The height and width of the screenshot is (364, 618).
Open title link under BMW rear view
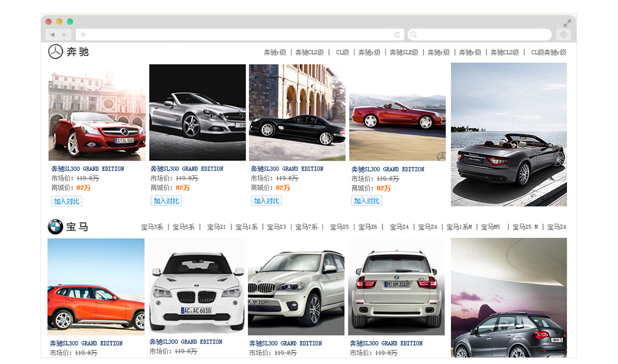tap(386, 344)
